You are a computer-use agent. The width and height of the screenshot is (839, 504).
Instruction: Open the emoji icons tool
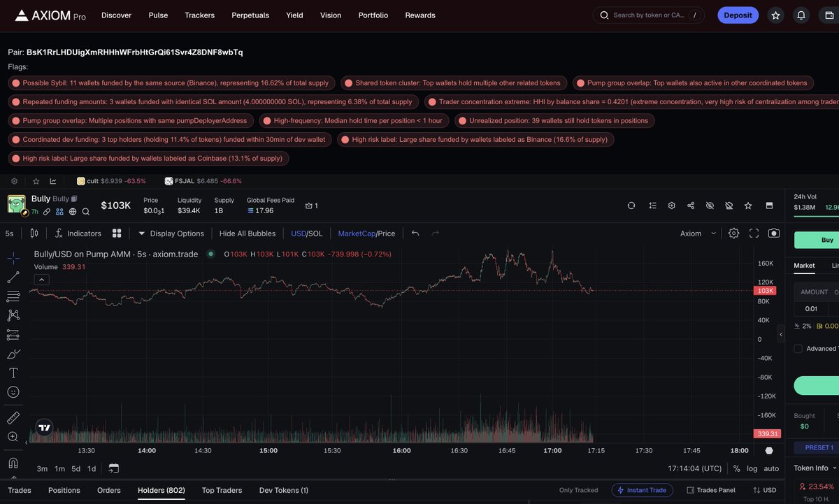(13, 392)
